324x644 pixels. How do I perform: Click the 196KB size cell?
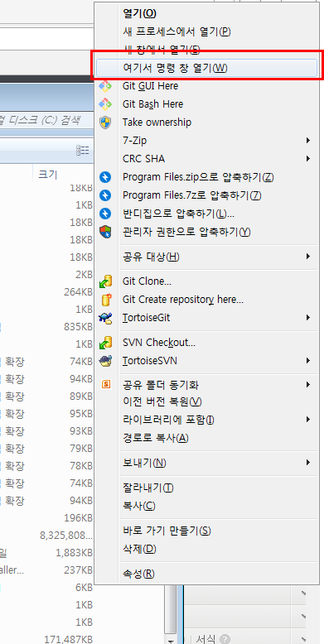[x=79, y=518]
